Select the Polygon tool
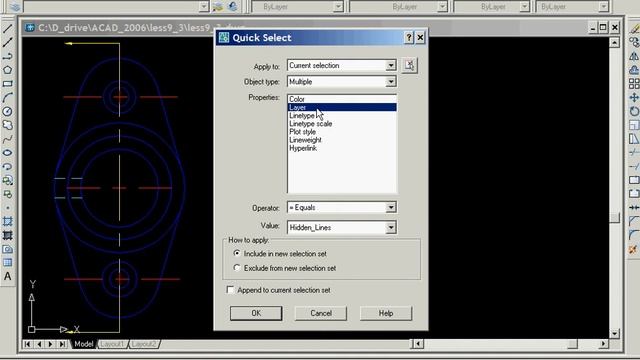The image size is (640, 360). pyautogui.click(x=7, y=70)
